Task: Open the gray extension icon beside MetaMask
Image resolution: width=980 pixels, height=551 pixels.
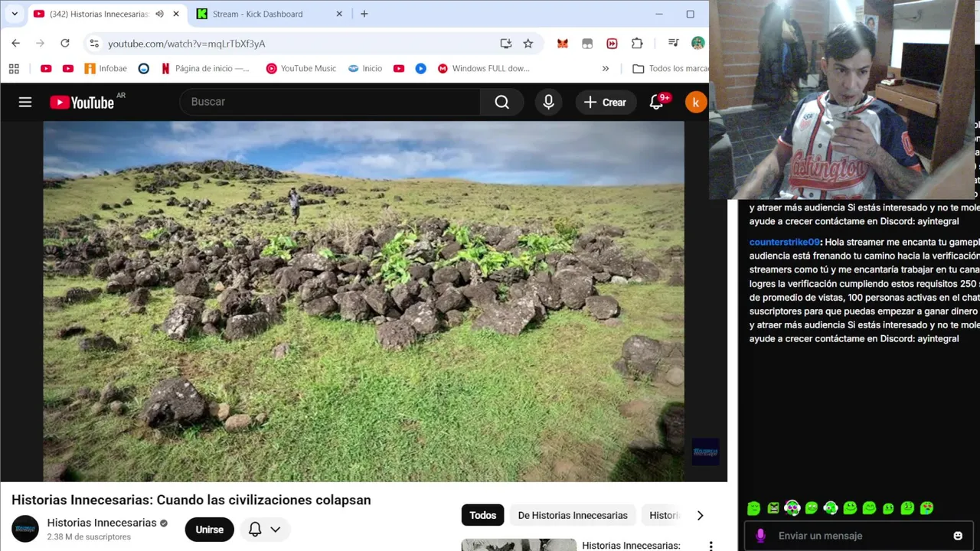Action: (587, 44)
